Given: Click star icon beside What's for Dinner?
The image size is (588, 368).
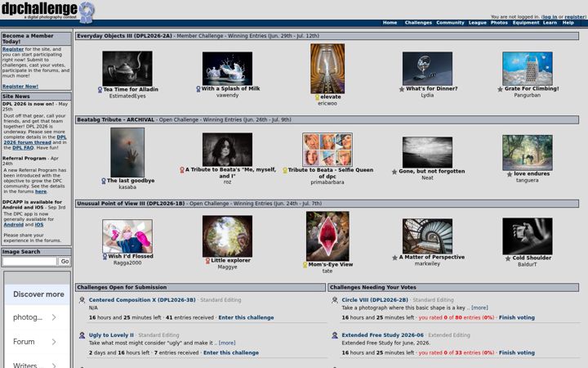Looking at the screenshot, I should coord(402,89).
